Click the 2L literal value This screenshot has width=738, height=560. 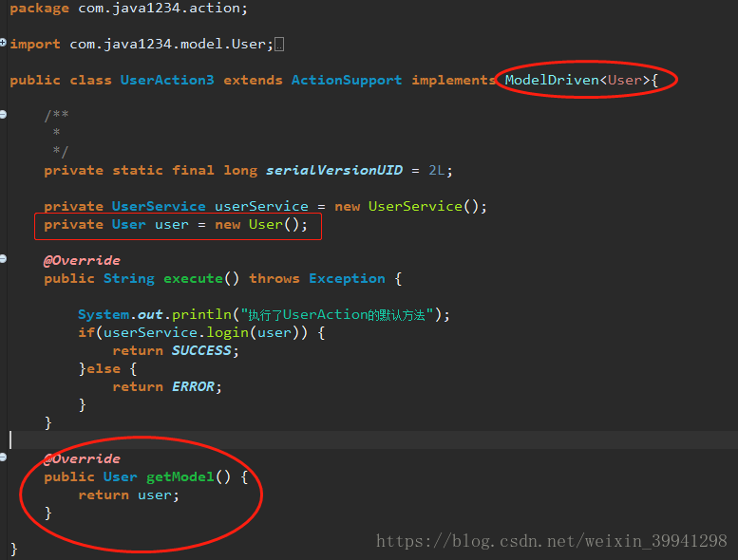coord(436,170)
